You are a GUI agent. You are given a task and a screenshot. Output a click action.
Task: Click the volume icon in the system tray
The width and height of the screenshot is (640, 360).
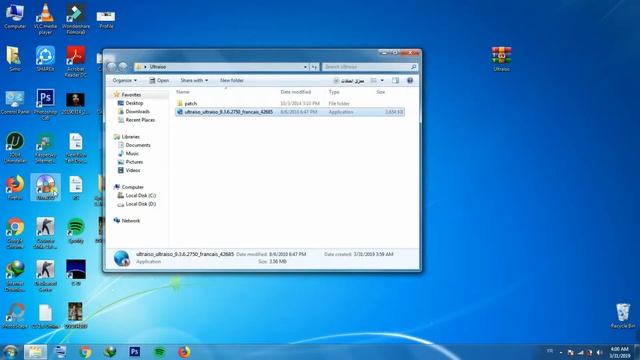click(x=599, y=352)
